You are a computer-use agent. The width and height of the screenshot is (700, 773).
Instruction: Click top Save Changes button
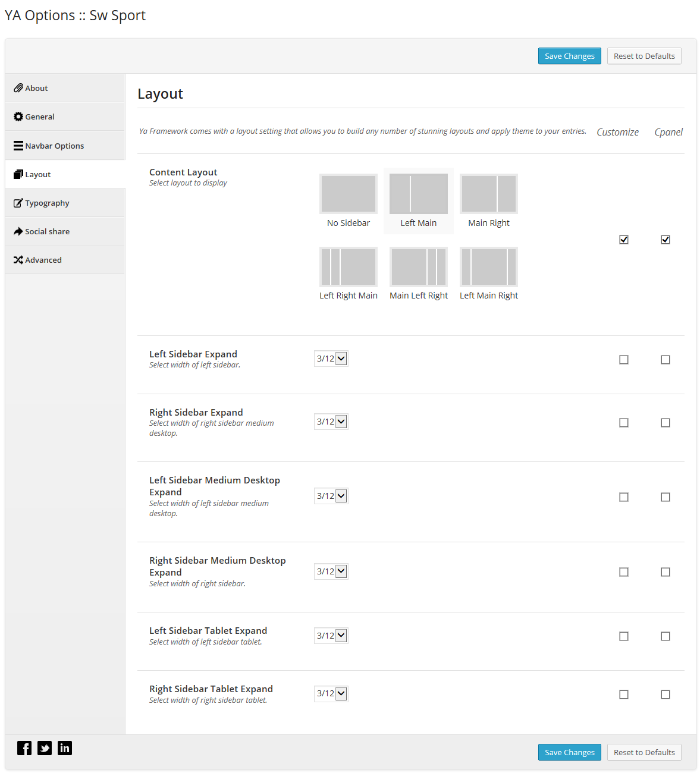(570, 56)
